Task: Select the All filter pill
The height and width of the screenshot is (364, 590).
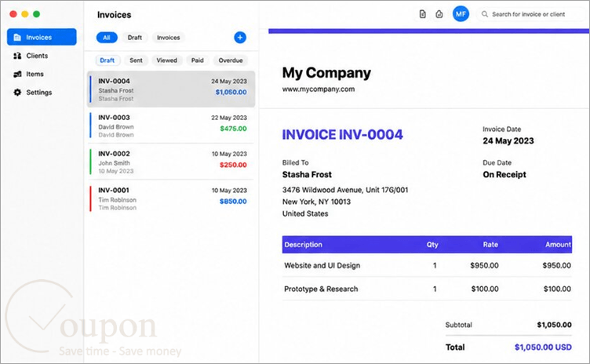Action: (x=107, y=38)
